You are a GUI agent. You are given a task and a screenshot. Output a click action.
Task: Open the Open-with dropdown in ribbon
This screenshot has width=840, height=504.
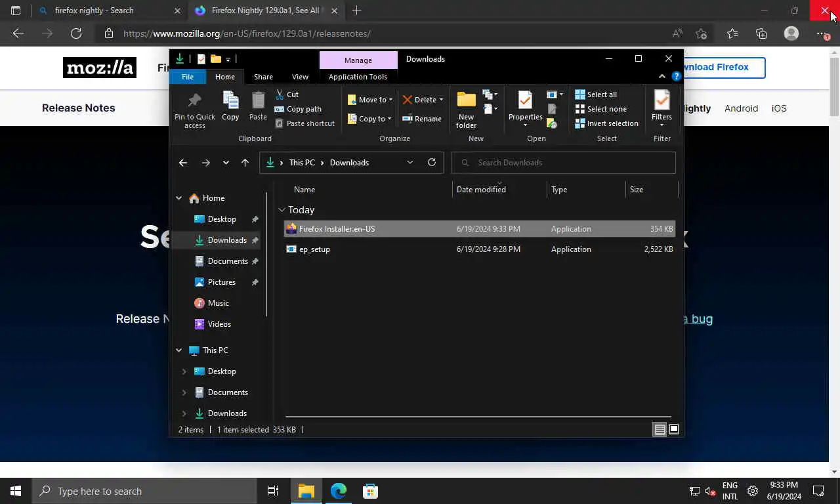pos(555,94)
